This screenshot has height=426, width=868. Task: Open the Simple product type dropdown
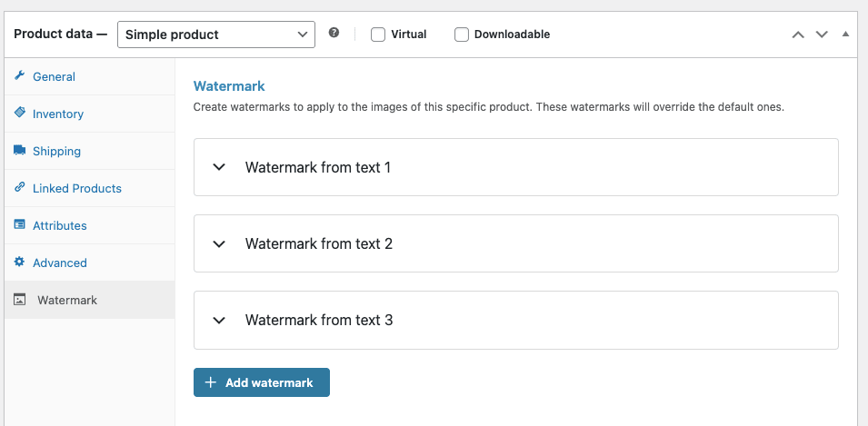pos(216,35)
